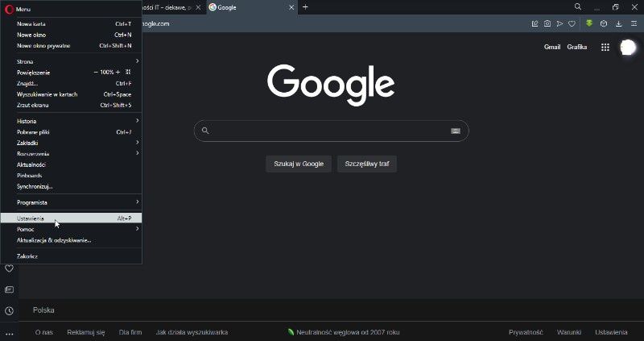The image size is (644, 341).
Task: Open the Grafika link
Action: [576, 47]
